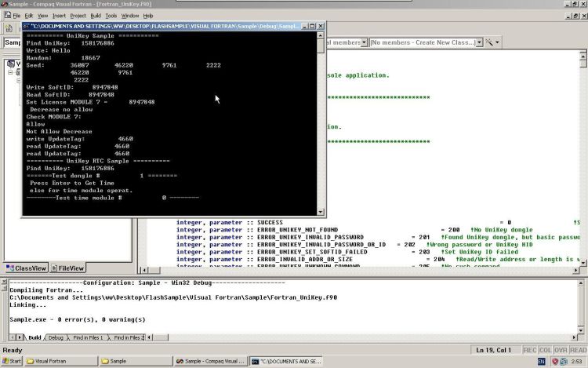Click the document icon beside File menu
The height and width of the screenshot is (368, 588).
click(8, 16)
